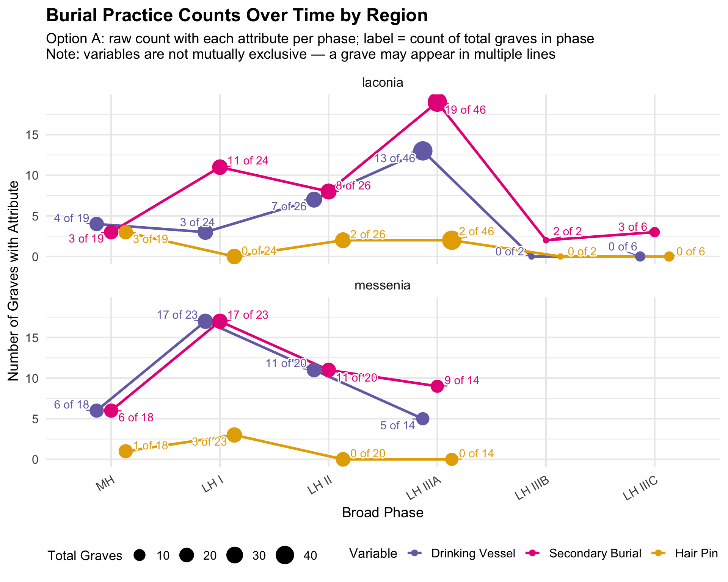
Task: Select messenia's "9 of 14" Secondary Burial point
Action: 437,386
